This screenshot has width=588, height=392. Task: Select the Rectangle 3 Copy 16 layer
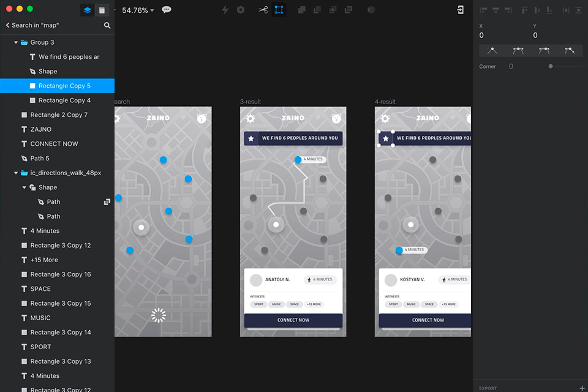(57, 274)
